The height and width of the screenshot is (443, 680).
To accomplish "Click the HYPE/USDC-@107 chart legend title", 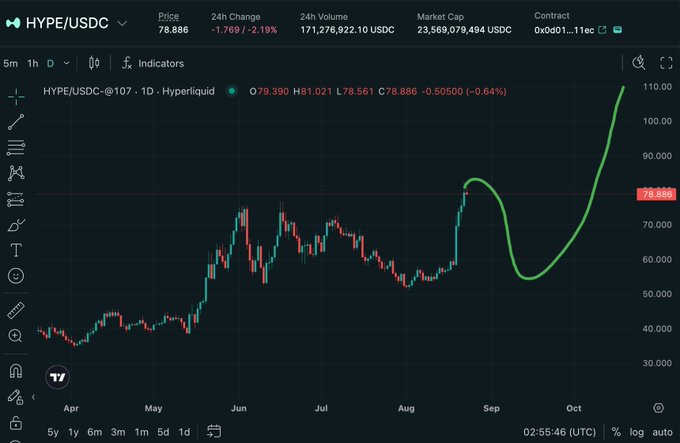I will (129, 91).
